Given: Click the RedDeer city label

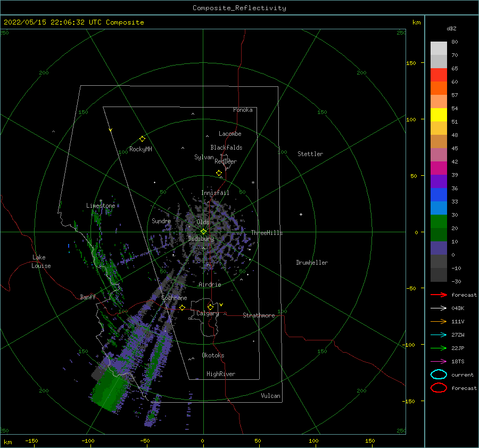Looking at the screenshot, I should pyautogui.click(x=226, y=161).
